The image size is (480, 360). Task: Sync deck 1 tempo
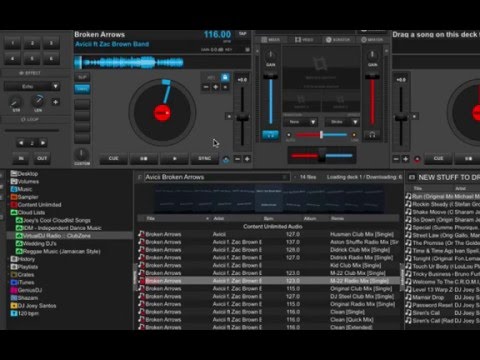(x=205, y=159)
